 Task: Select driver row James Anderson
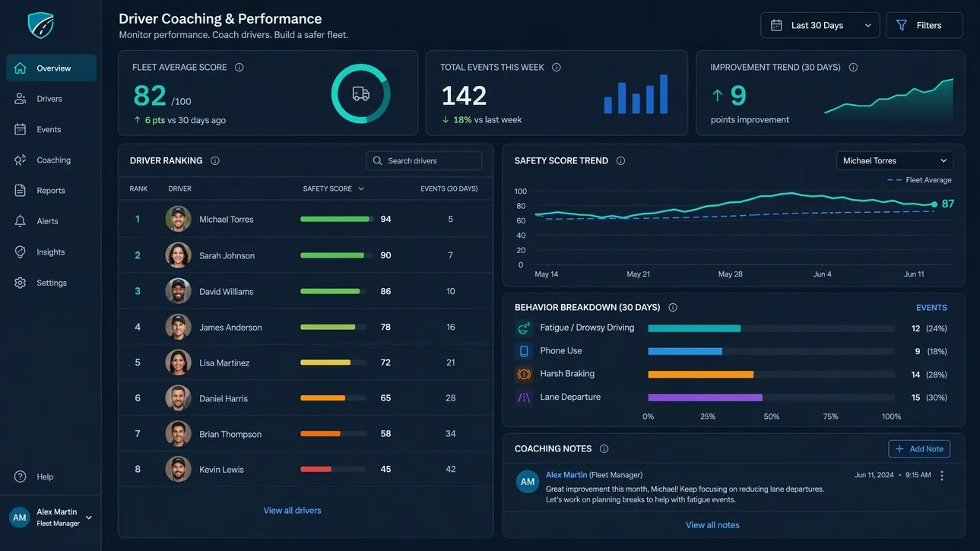(x=305, y=327)
